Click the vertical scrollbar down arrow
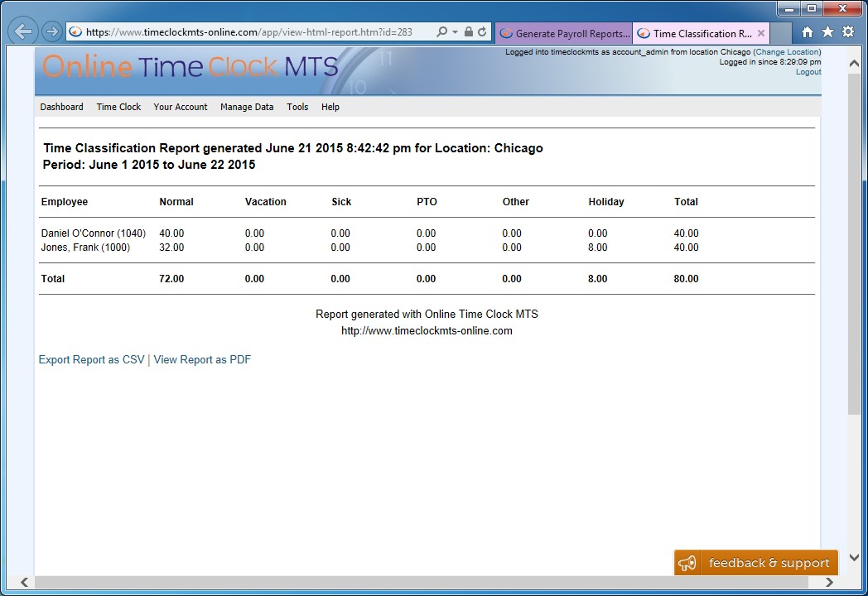Image resolution: width=868 pixels, height=596 pixels. coord(855,558)
